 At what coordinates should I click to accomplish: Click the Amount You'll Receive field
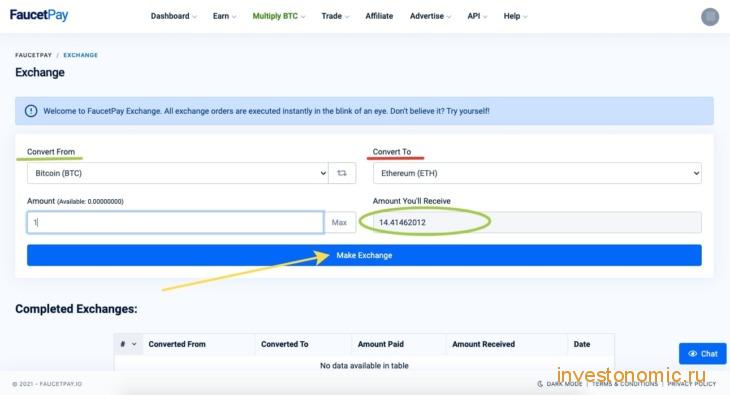tap(537, 222)
